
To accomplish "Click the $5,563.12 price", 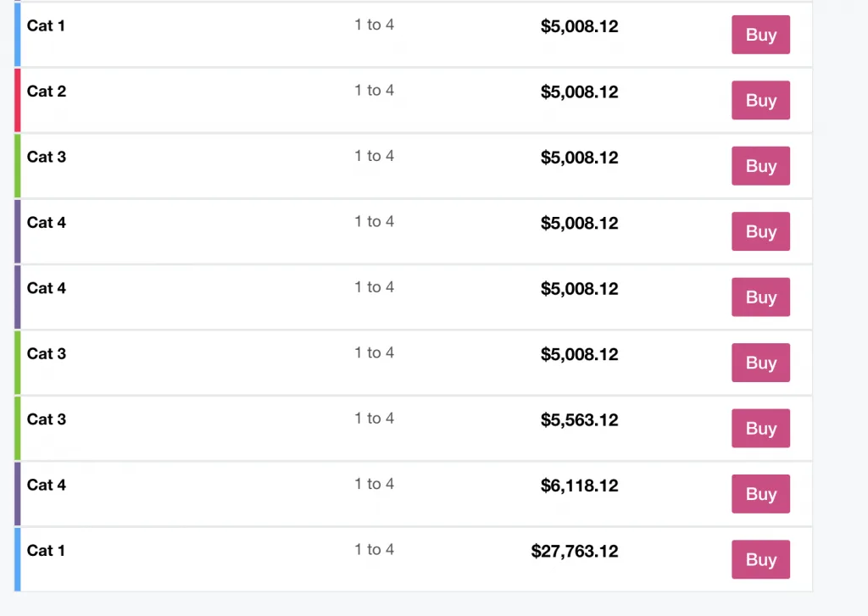I will (x=580, y=420).
